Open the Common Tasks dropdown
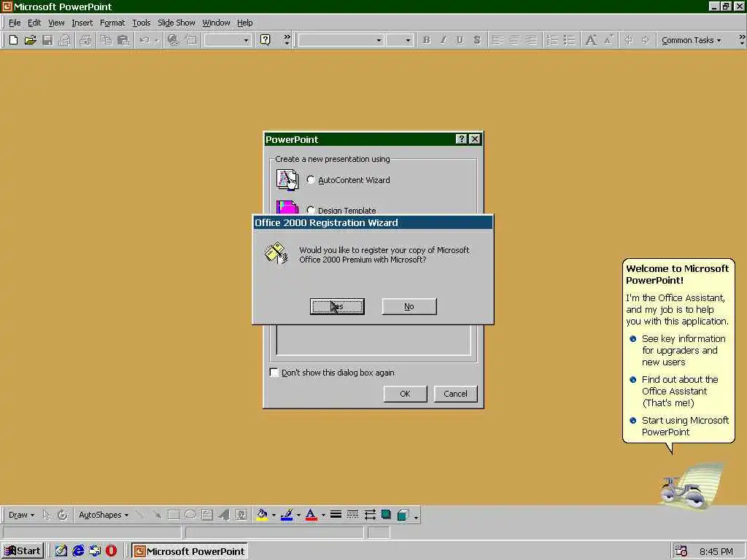Viewport: 747px width, 560px height. [x=691, y=41]
